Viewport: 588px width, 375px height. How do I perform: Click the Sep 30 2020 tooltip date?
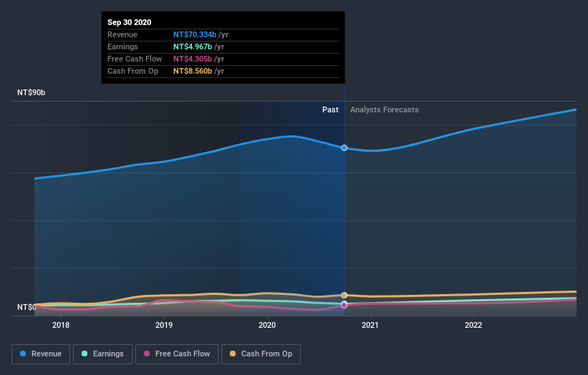[130, 22]
